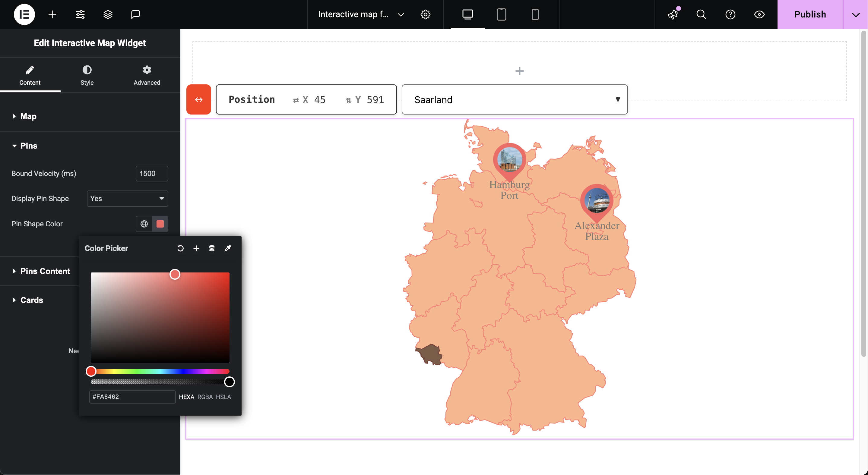Click the saturation gradient color area

point(160,317)
